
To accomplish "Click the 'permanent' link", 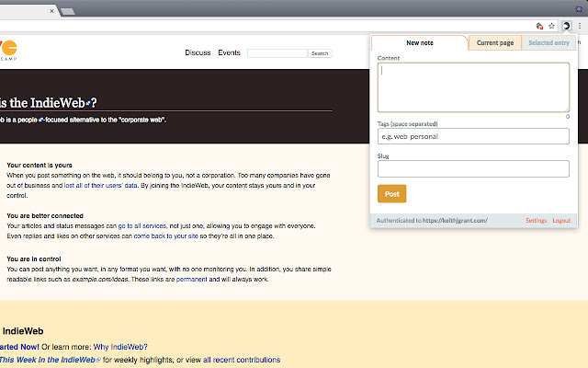I will pos(192,280).
